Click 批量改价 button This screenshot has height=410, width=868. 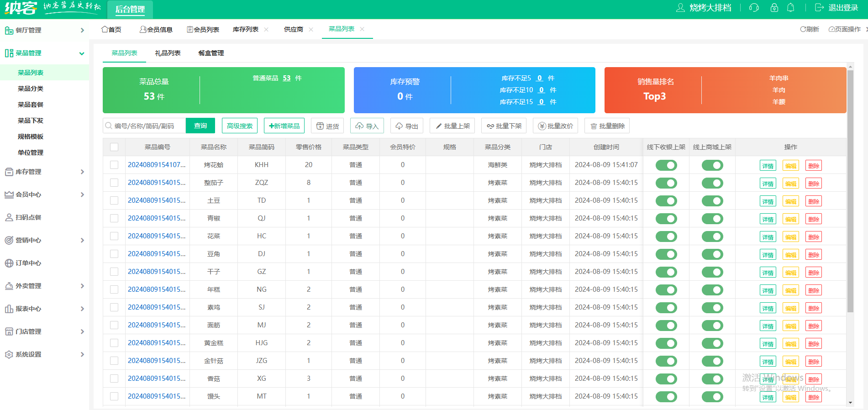556,126
